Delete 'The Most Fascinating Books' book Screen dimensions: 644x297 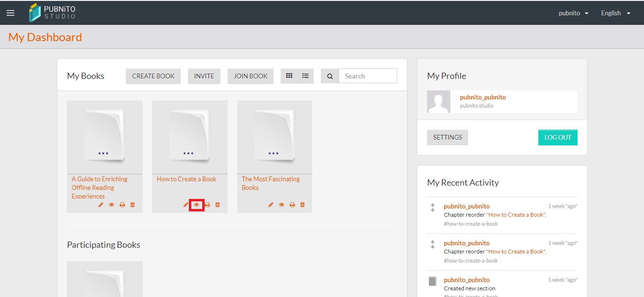point(302,205)
